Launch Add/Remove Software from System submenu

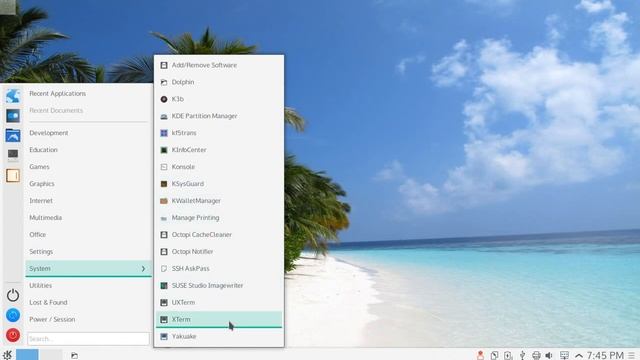pos(219,65)
